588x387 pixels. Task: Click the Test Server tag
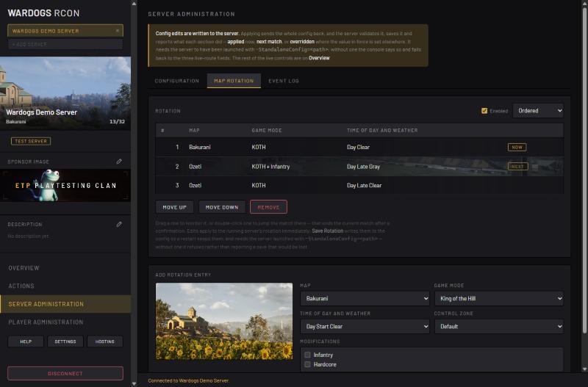(x=31, y=141)
